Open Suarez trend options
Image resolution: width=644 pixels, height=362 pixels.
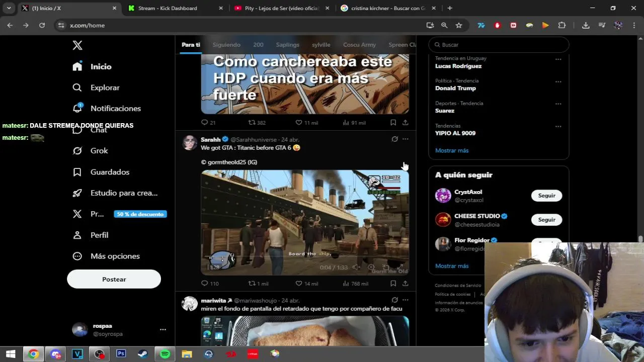click(x=558, y=104)
